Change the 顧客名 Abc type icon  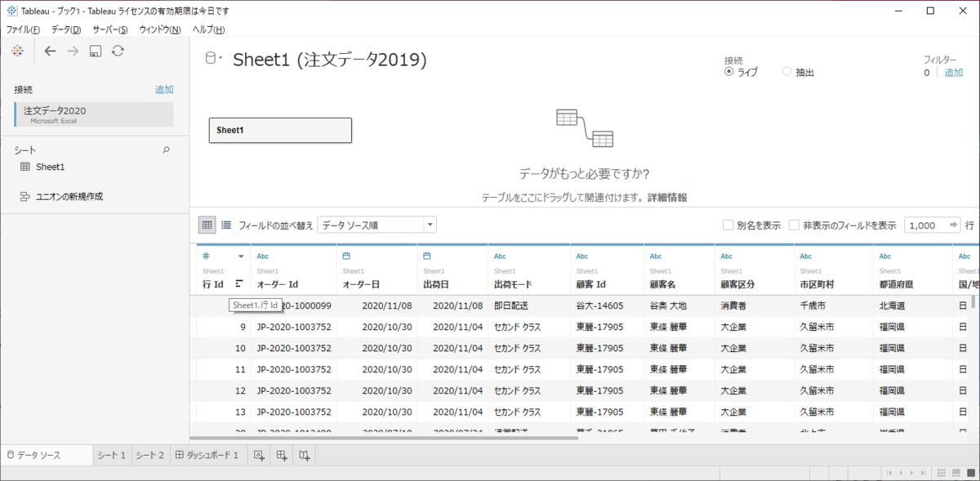[x=655, y=256]
